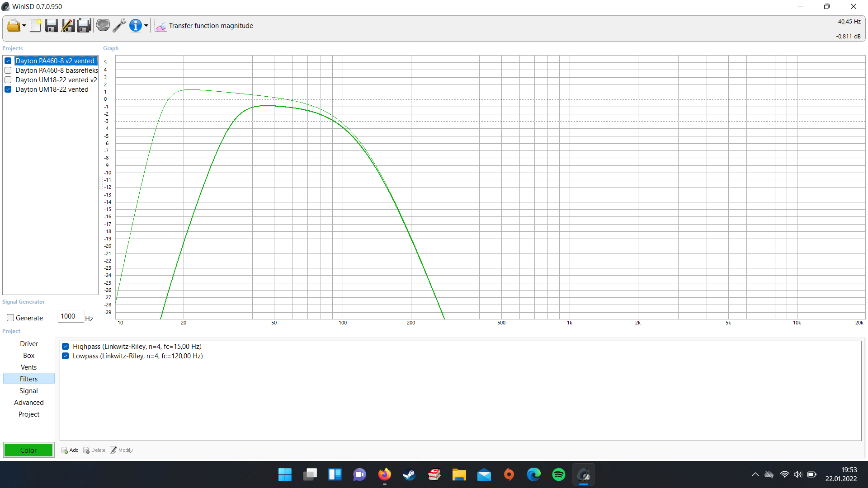This screenshot has width=868, height=488.
Task: Click the green Color swatch button
Action: pyautogui.click(x=28, y=450)
